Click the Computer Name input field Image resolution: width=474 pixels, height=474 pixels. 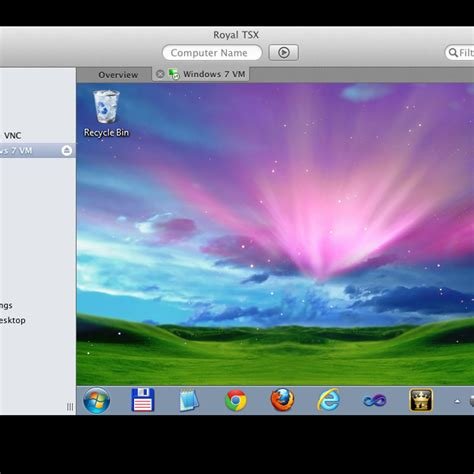click(212, 53)
